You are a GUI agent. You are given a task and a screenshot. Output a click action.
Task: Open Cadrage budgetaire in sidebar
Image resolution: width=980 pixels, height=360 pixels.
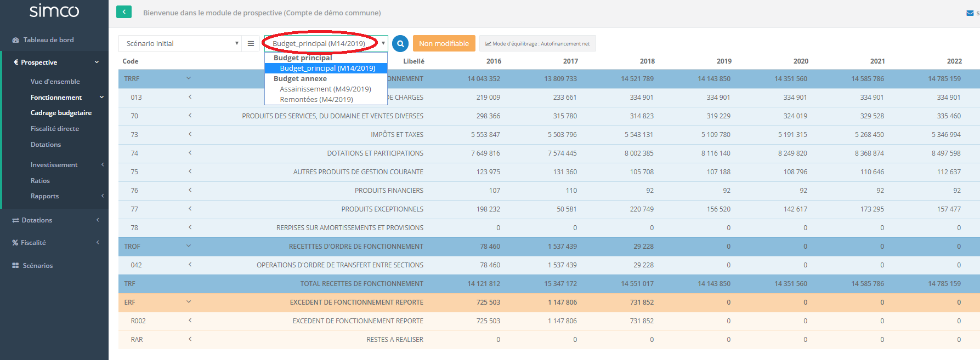pyautogui.click(x=61, y=113)
